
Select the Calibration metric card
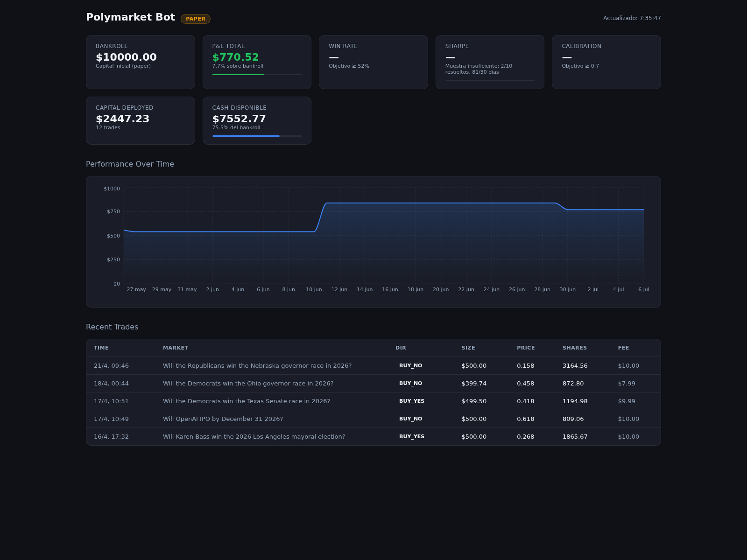click(x=606, y=62)
